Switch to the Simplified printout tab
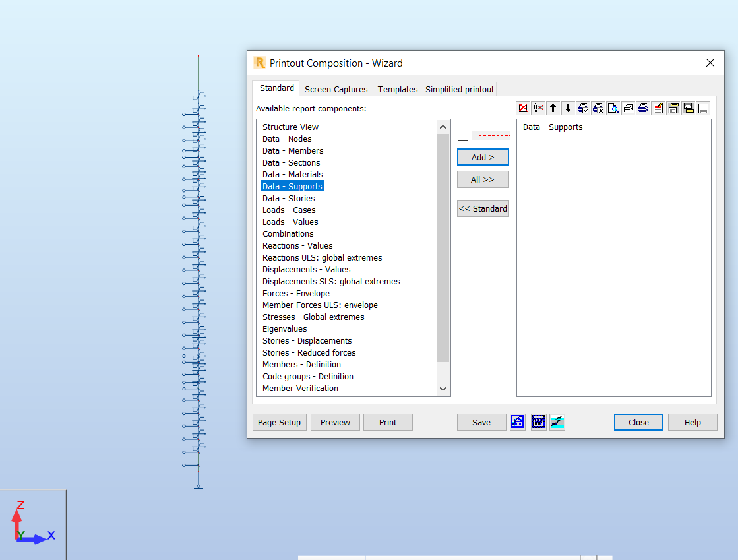 [x=458, y=88]
